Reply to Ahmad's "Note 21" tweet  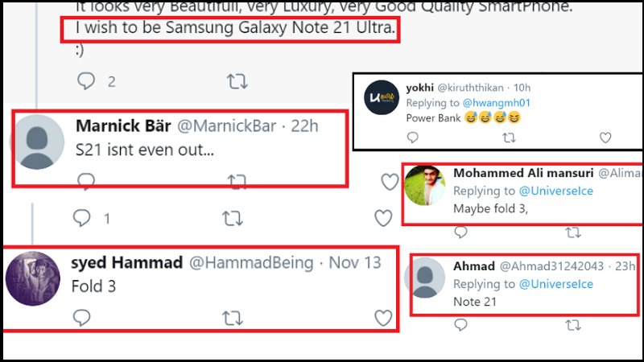tap(460, 325)
